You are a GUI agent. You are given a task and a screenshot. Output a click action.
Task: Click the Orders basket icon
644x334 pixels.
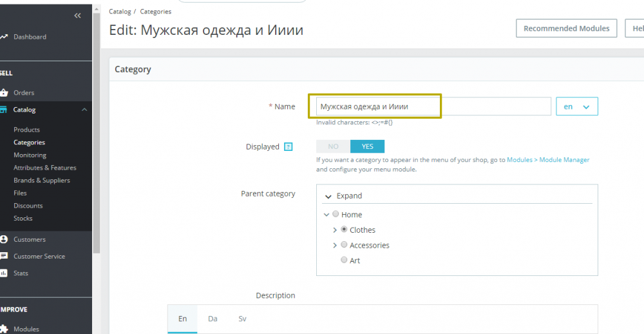tap(4, 93)
